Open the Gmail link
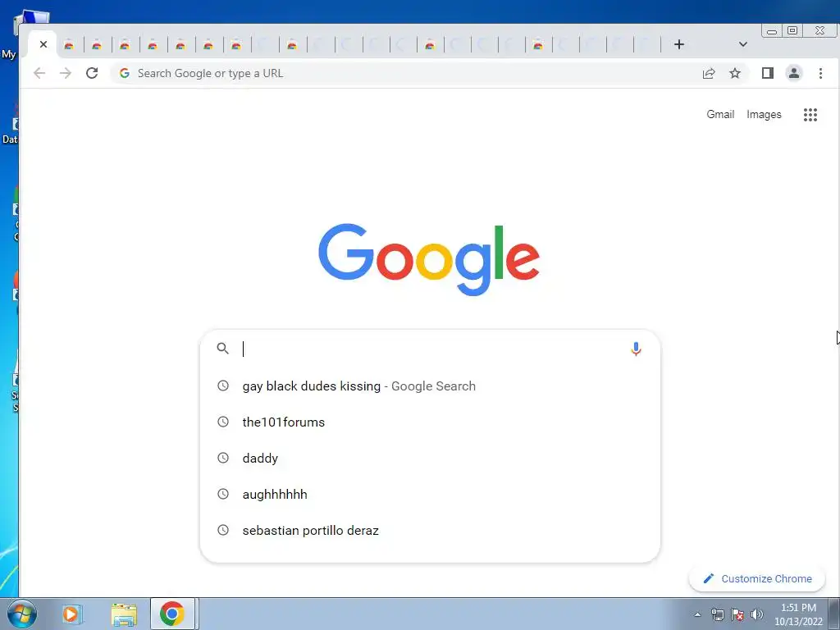Image resolution: width=840 pixels, height=630 pixels. click(720, 114)
